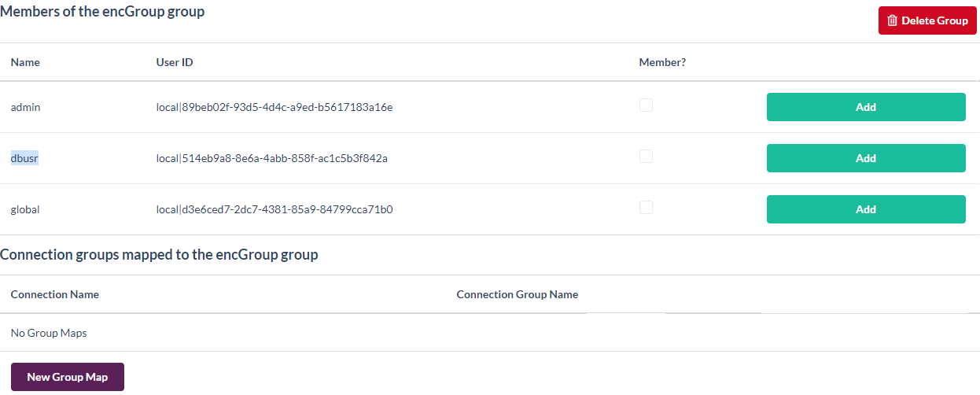Image resolution: width=980 pixels, height=395 pixels.
Task: Click the No Group Maps row
Action: [x=49, y=333]
